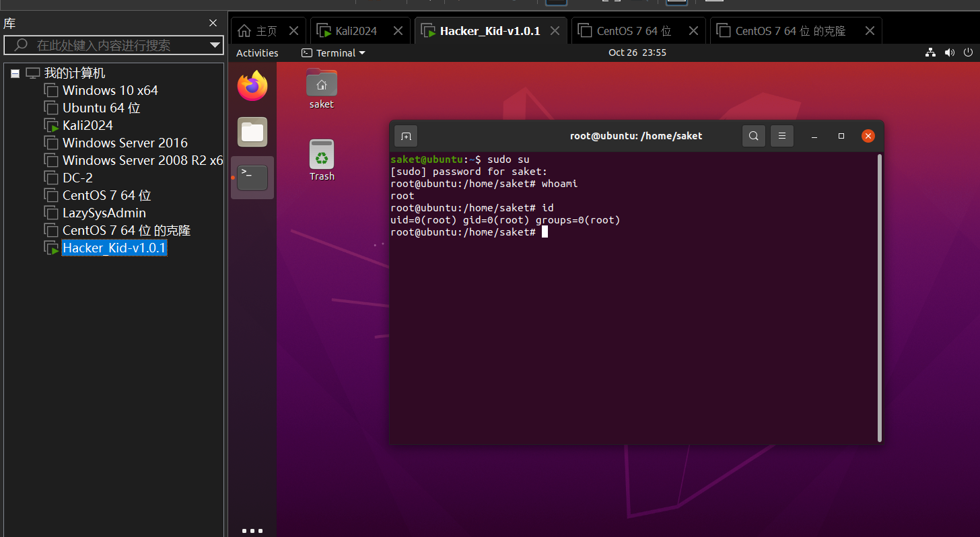
Task: Switch to the Kali2024 tab
Action: (x=360, y=31)
